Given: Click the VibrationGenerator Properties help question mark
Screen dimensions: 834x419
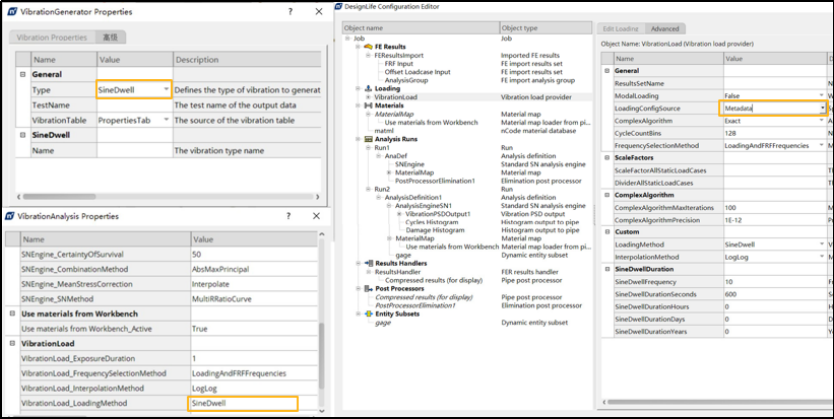Looking at the screenshot, I should pos(288,10).
